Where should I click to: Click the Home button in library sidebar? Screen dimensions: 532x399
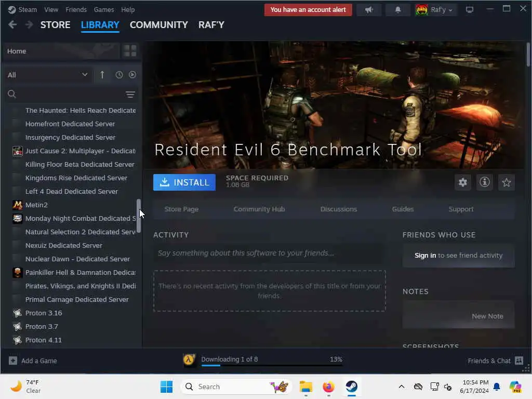pos(61,51)
